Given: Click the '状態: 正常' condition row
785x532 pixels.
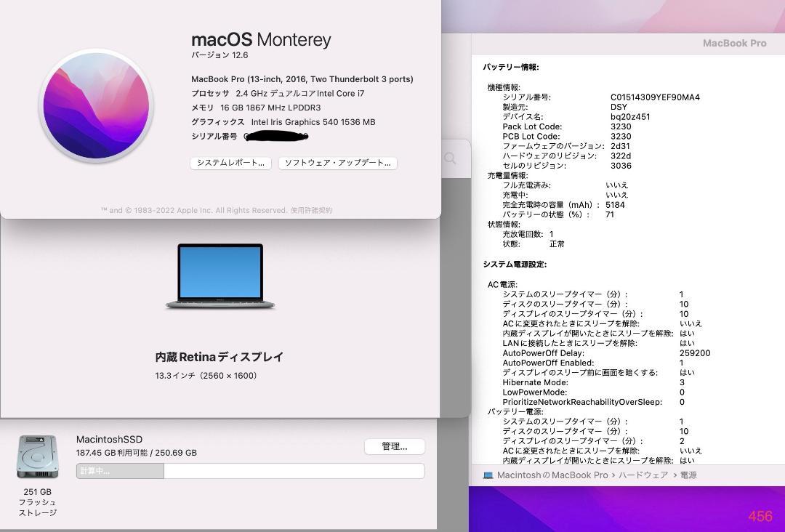Looking at the screenshot, I should [x=534, y=244].
